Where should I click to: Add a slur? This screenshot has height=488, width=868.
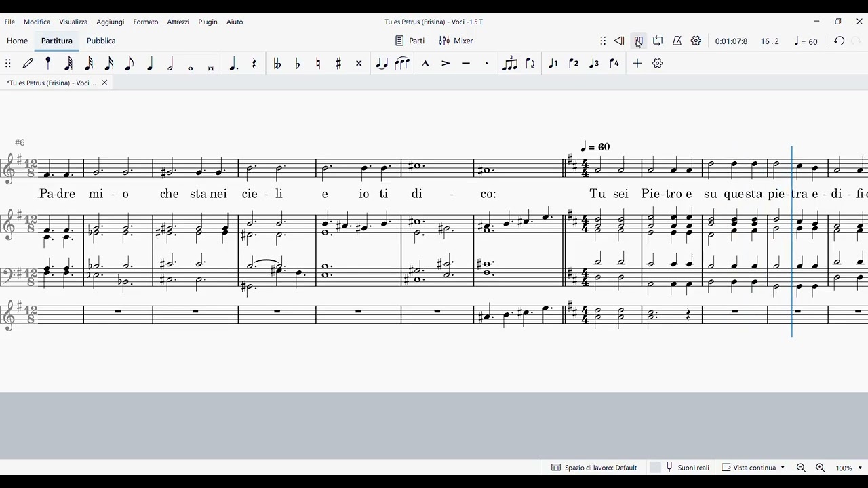[402, 63]
